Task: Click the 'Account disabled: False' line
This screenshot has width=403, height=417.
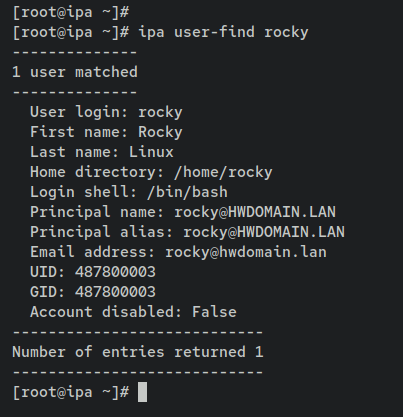Action: 133,312
